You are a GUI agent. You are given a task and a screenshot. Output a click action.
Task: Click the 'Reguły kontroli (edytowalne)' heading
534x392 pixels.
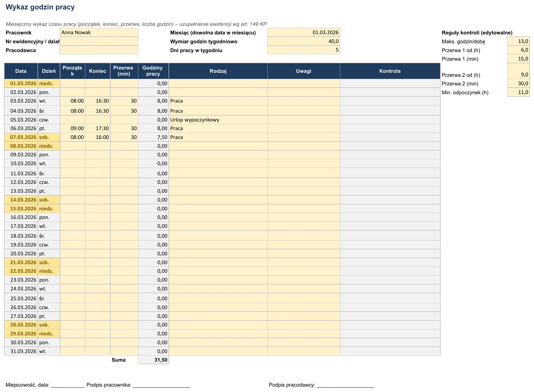coord(477,33)
